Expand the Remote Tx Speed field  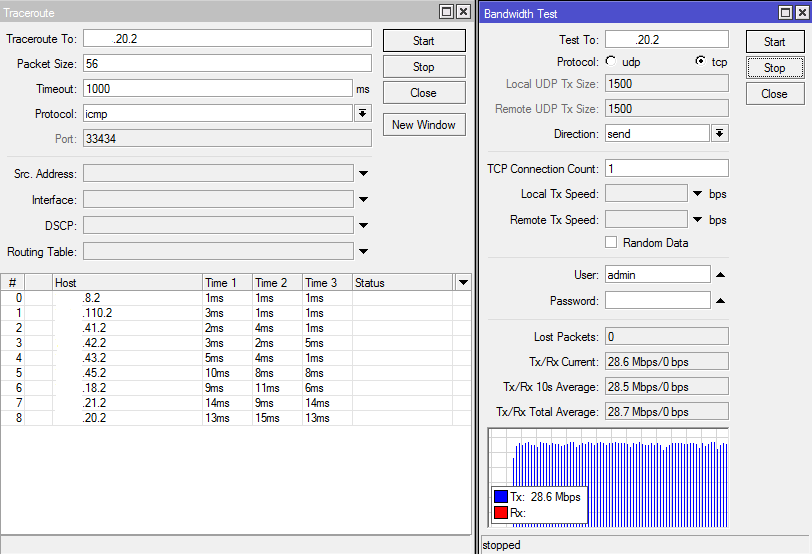tap(698, 220)
